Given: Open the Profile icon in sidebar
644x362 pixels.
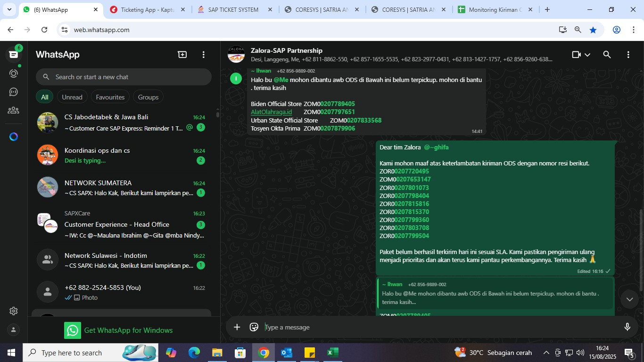Looking at the screenshot, I should 13,330.
